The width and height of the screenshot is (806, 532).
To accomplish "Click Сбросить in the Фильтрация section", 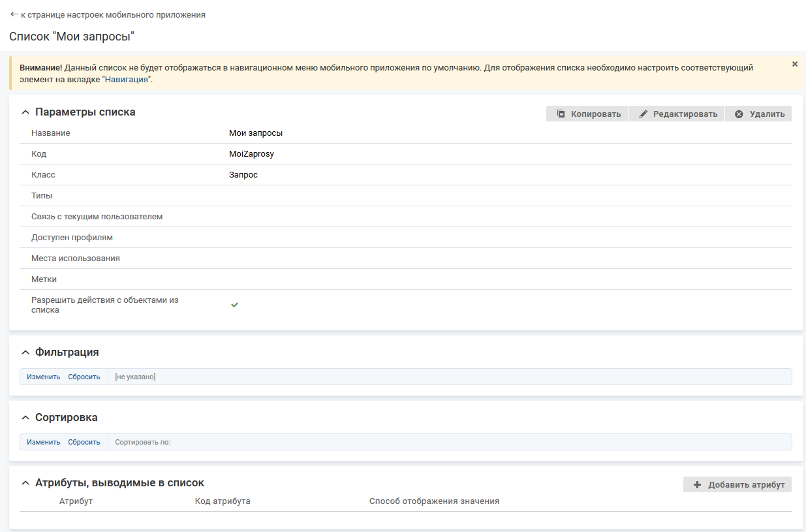I will click(84, 377).
